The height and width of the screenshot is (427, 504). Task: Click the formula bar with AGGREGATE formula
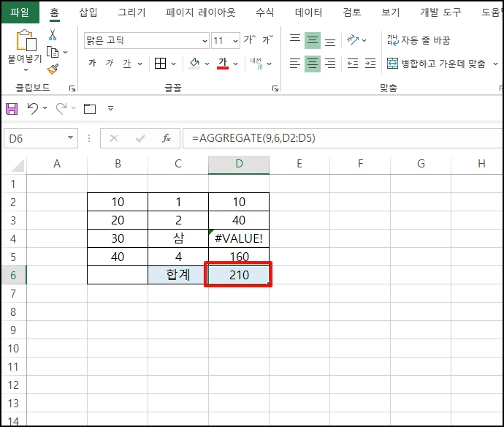(343, 138)
